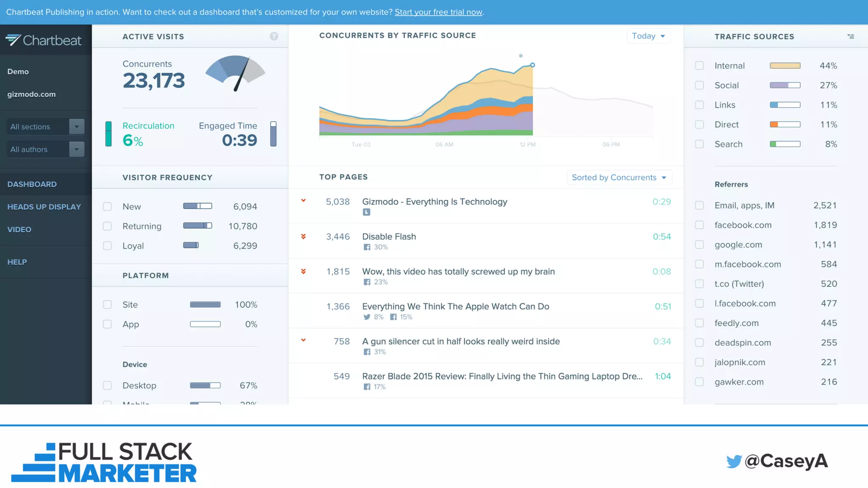Expand the Today time range dropdown

click(x=648, y=36)
